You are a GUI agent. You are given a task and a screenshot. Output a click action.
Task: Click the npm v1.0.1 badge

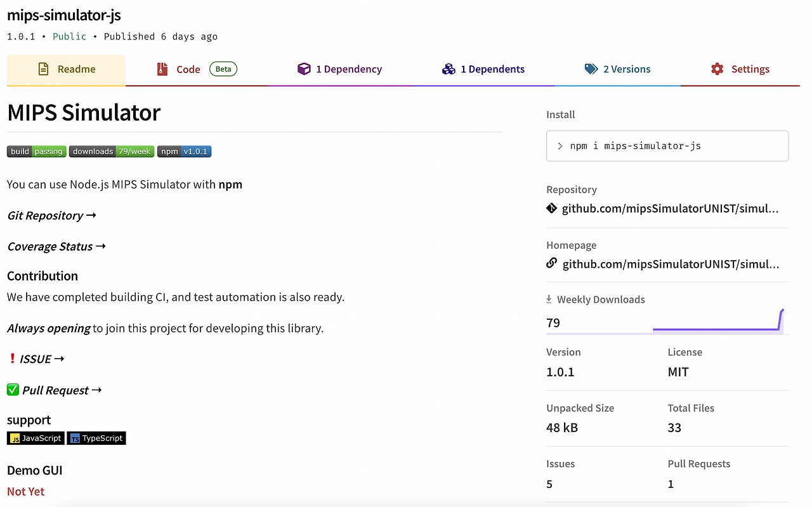click(x=184, y=152)
